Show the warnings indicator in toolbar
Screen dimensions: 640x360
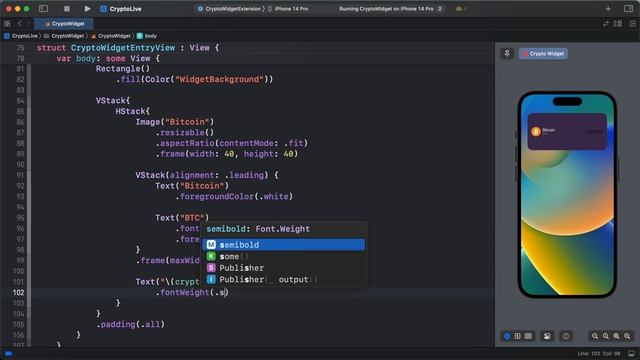click(460, 9)
